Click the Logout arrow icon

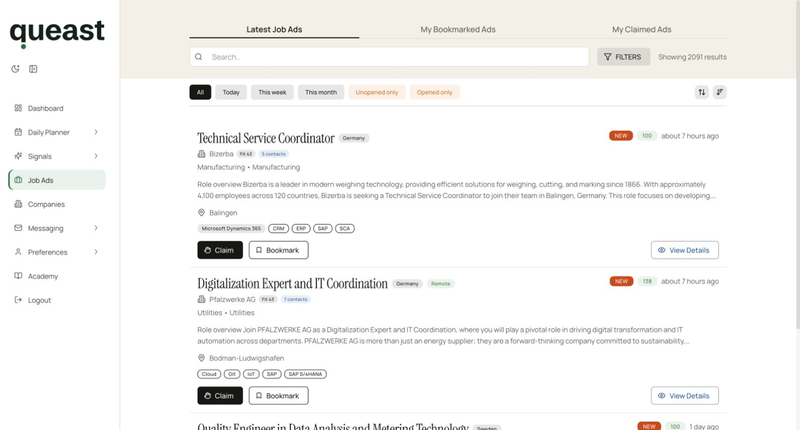pyautogui.click(x=18, y=300)
